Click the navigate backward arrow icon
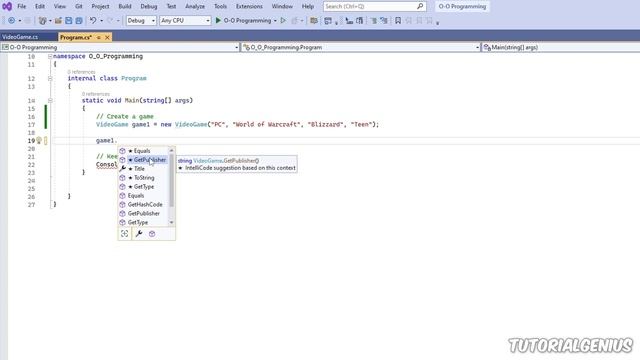Viewport: 640px width, 360px height. coord(11,20)
